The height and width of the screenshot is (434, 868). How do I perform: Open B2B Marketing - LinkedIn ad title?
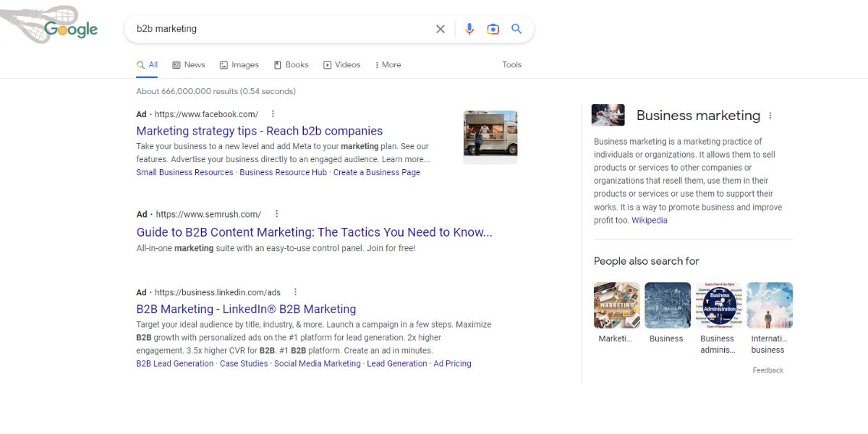[x=246, y=309]
